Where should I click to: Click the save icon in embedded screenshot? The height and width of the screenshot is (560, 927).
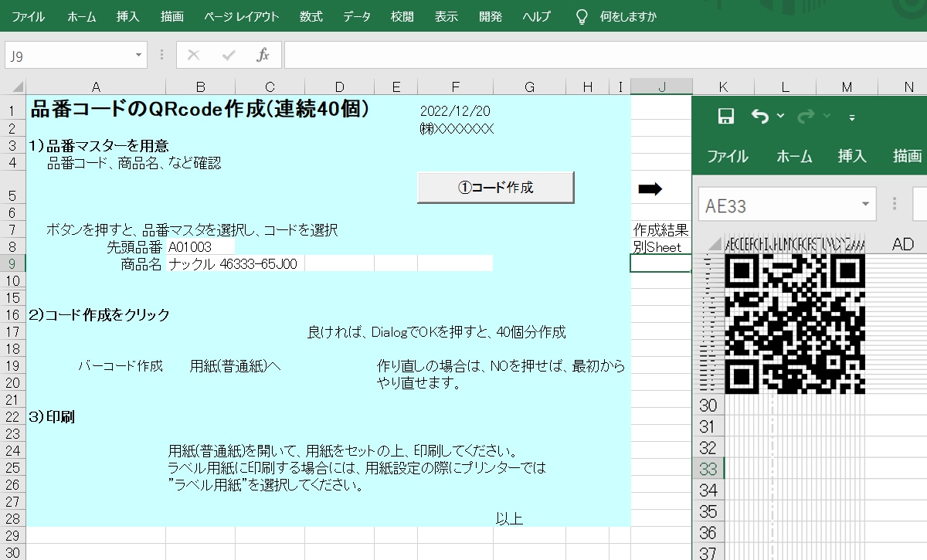coord(725,117)
